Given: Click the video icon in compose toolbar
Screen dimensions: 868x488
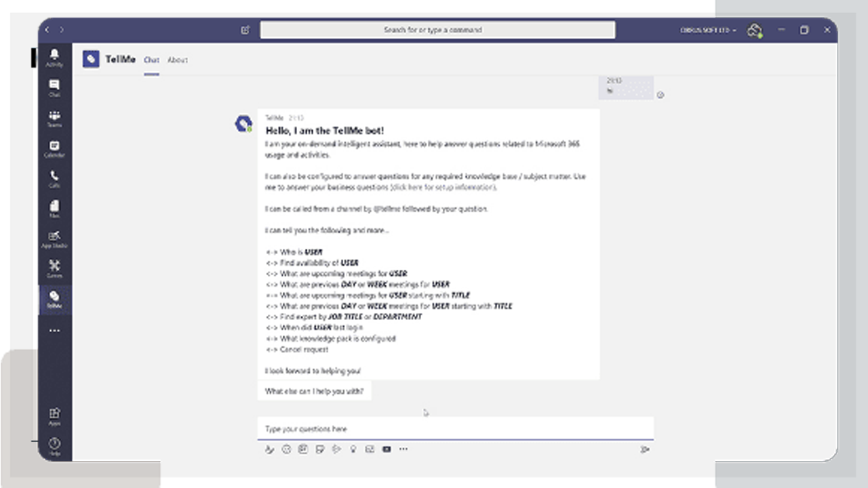Looking at the screenshot, I should tap(387, 449).
